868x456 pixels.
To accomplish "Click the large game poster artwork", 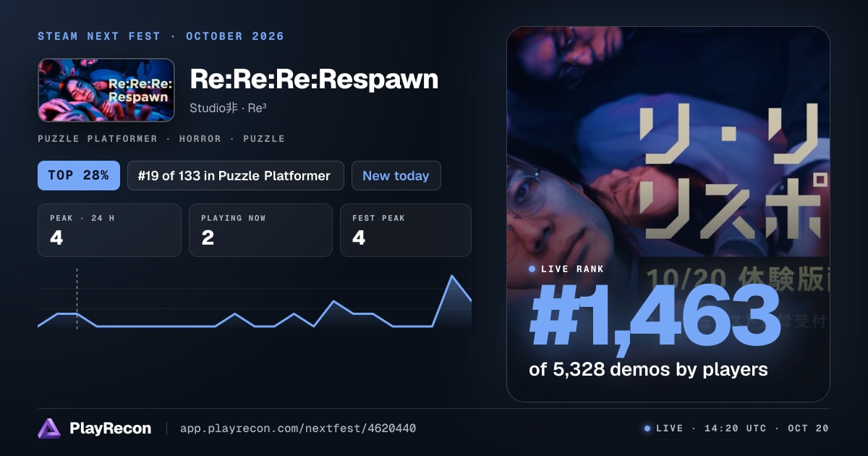I will (x=668, y=214).
